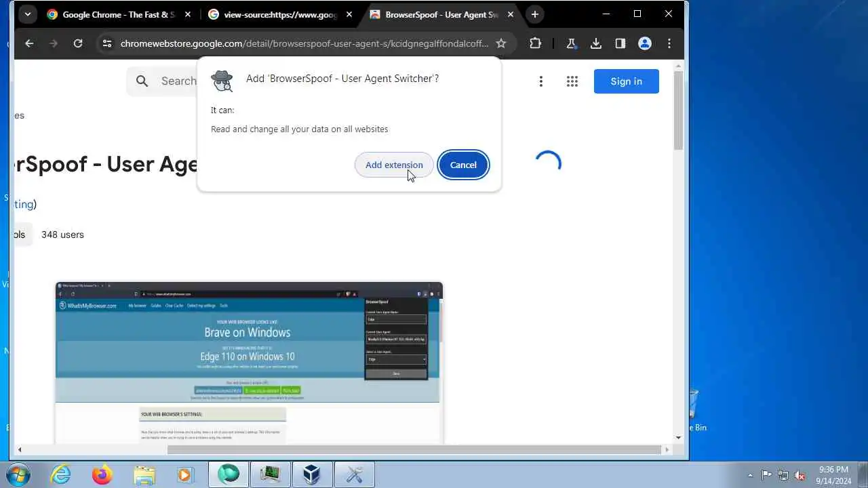The width and height of the screenshot is (868, 488).
Task: Confirm with the Add extension button
Action: 394,165
